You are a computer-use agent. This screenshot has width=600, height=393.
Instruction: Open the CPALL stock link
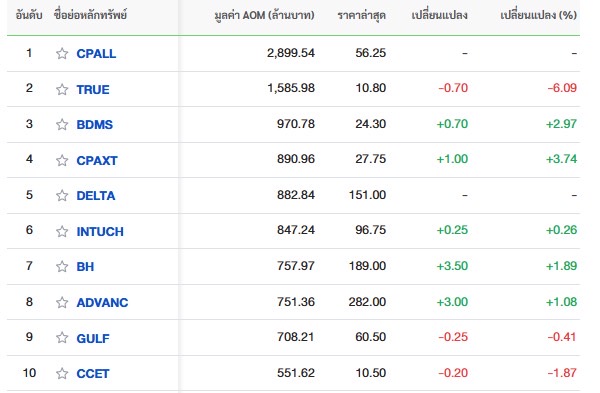pos(96,54)
